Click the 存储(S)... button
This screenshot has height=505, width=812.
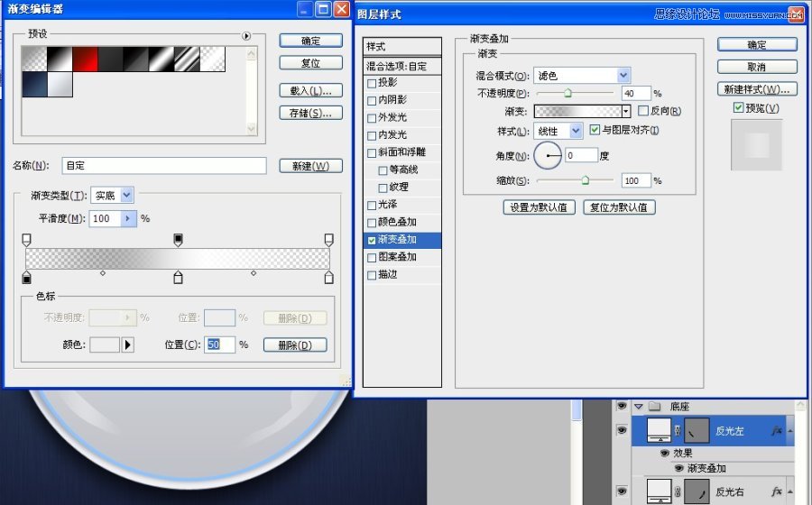pyautogui.click(x=310, y=113)
